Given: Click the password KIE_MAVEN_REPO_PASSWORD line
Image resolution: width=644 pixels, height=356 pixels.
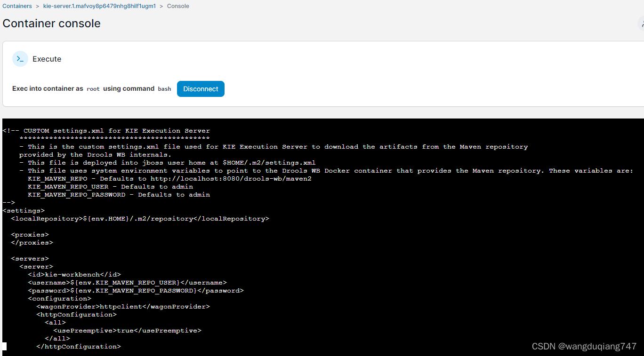Looking at the screenshot, I should pos(136,291).
